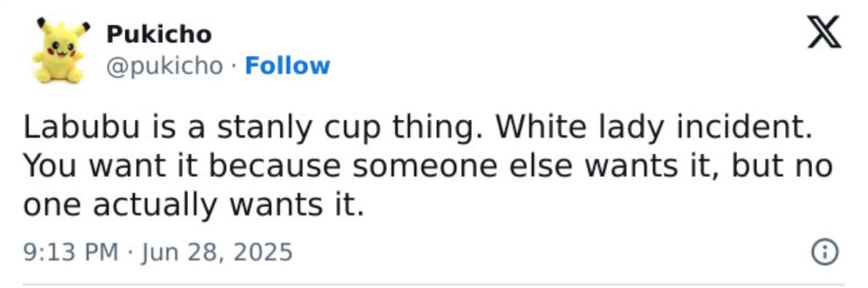Click the divider line below the timestamp
Image resolution: width=868 pixels, height=288 pixels.
(x=434, y=284)
